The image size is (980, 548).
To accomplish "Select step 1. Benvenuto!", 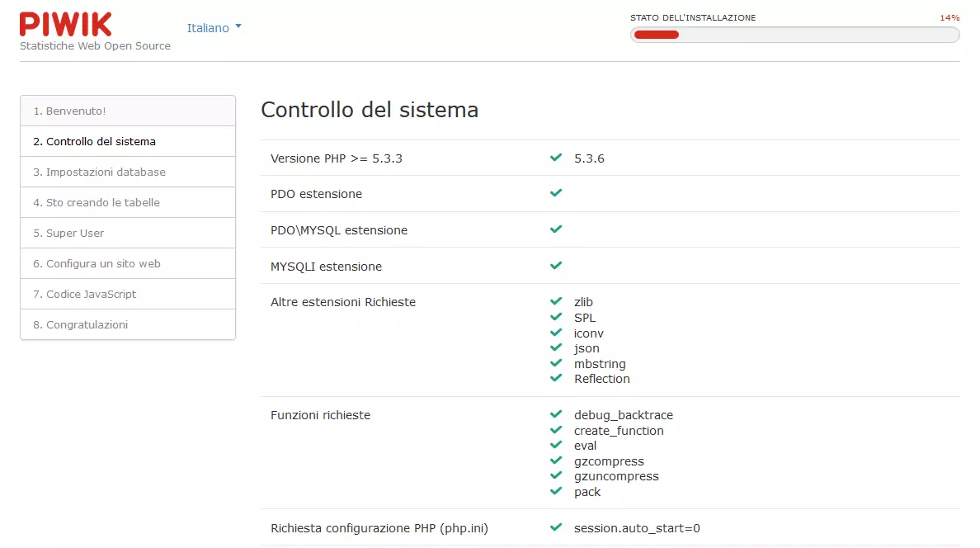I will pos(128,111).
